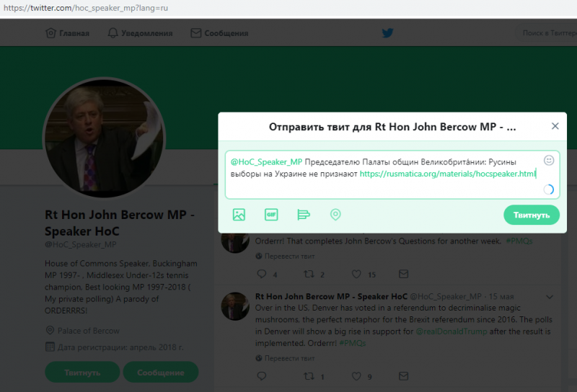Like the tweet with 15 likes
577x392 pixels.
click(x=356, y=274)
